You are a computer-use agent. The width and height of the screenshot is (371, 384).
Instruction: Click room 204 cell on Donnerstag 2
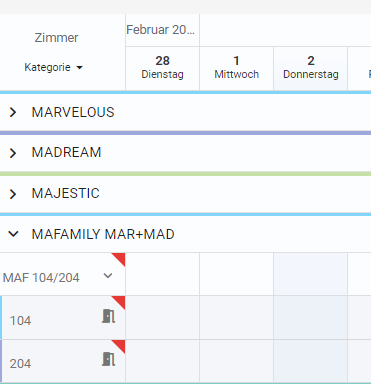(x=311, y=361)
